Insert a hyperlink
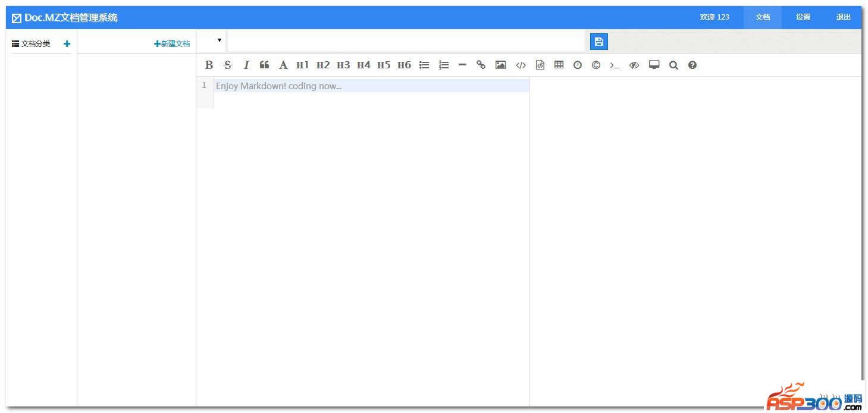Screen dimensions: 868x413 pyautogui.click(x=481, y=65)
